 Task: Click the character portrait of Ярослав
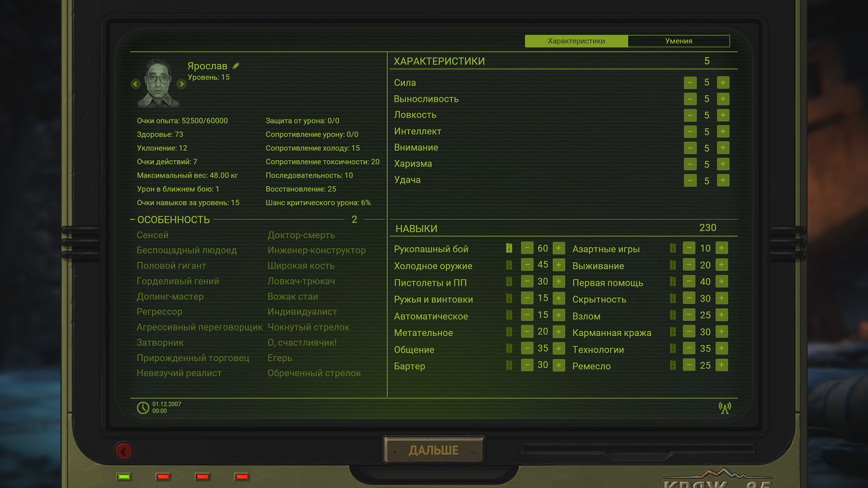click(x=158, y=84)
